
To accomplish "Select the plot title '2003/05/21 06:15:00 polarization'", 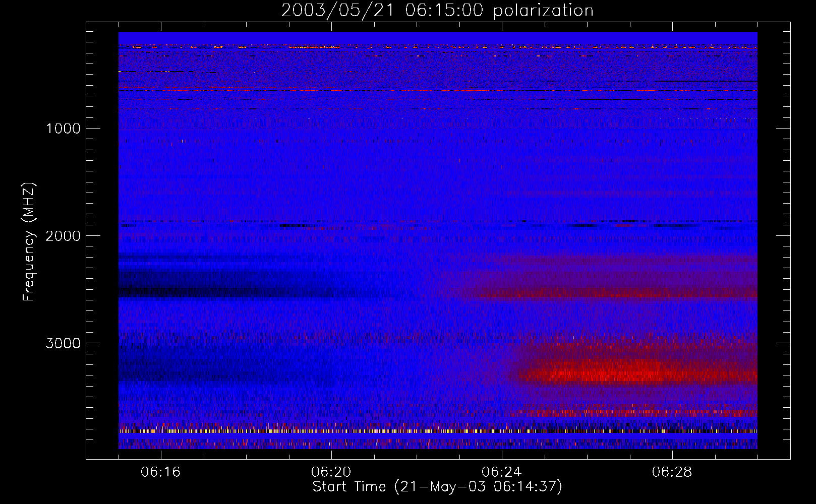I will (437, 11).
